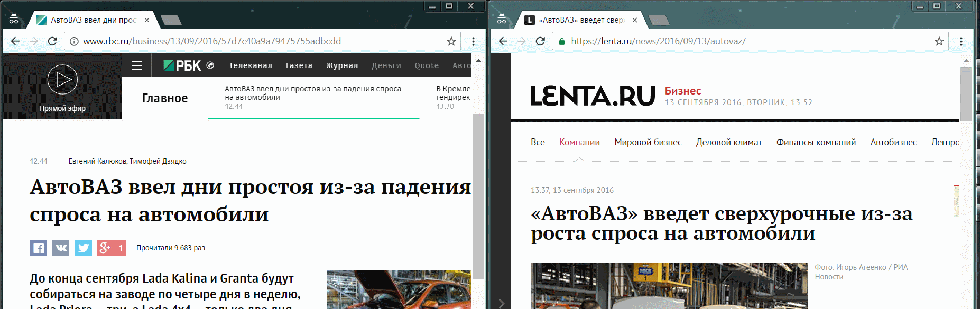
Task: Open Chrome menu in the RBC window
Action: 473,41
